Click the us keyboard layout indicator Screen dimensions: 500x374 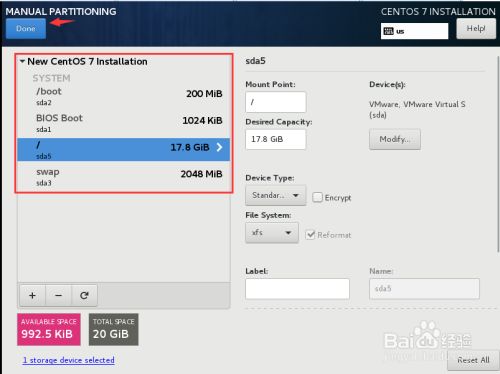[414, 31]
